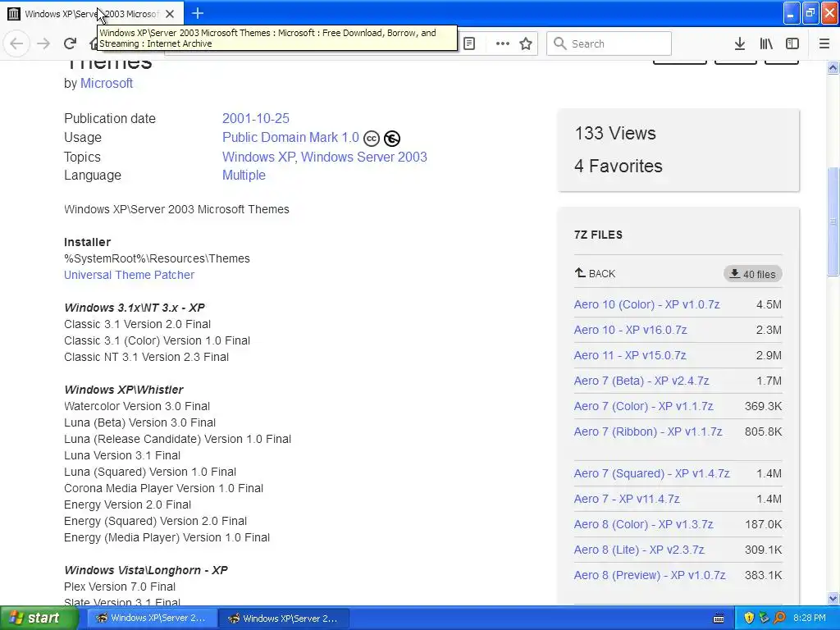This screenshot has height=630, width=840.
Task: Open the Windows Start menu
Action: coord(39,618)
